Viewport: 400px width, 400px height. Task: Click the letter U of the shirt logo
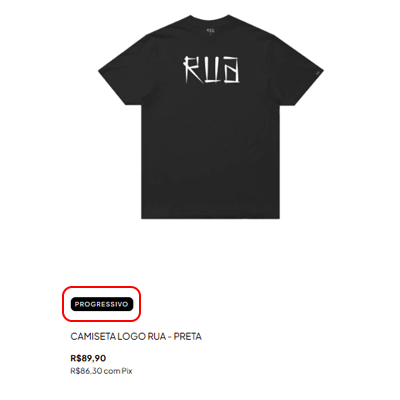pyautogui.click(x=212, y=71)
